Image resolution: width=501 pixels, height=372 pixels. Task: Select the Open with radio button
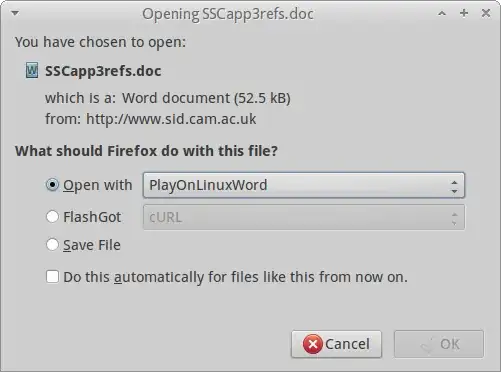[x=52, y=185]
